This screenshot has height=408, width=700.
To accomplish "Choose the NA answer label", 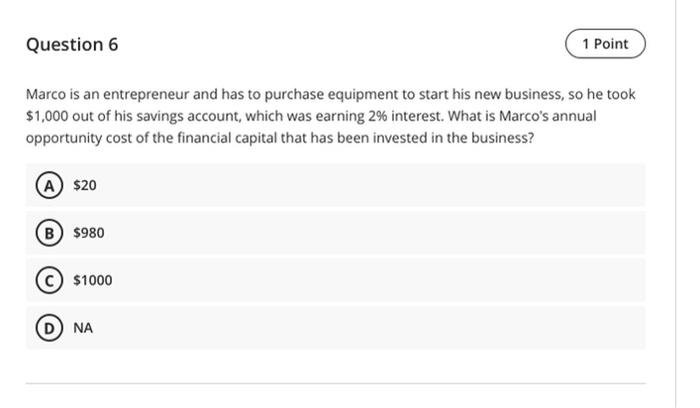I will coord(83,328).
